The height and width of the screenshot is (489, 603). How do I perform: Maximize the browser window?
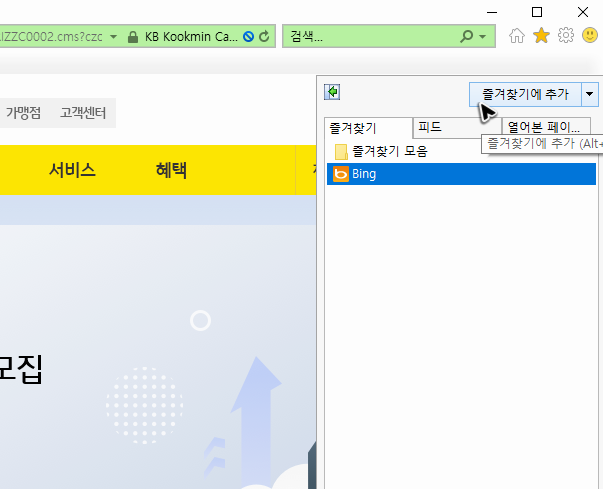[537, 12]
